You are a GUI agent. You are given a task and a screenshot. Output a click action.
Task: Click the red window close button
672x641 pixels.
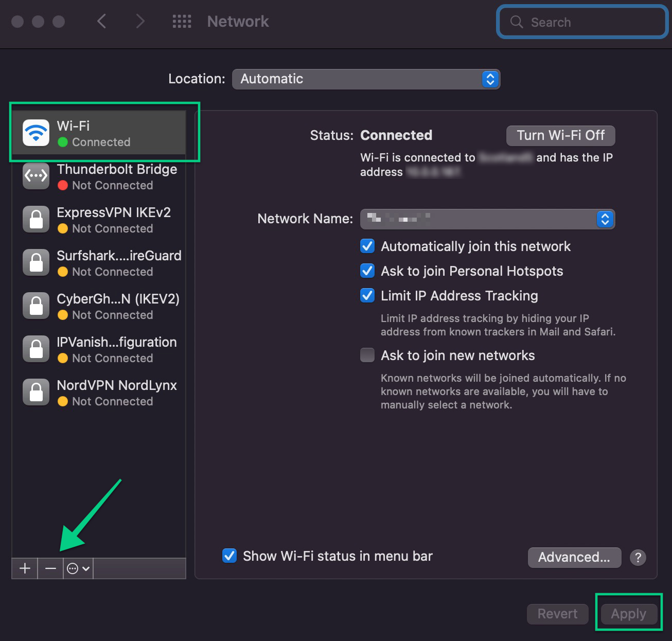(17, 22)
